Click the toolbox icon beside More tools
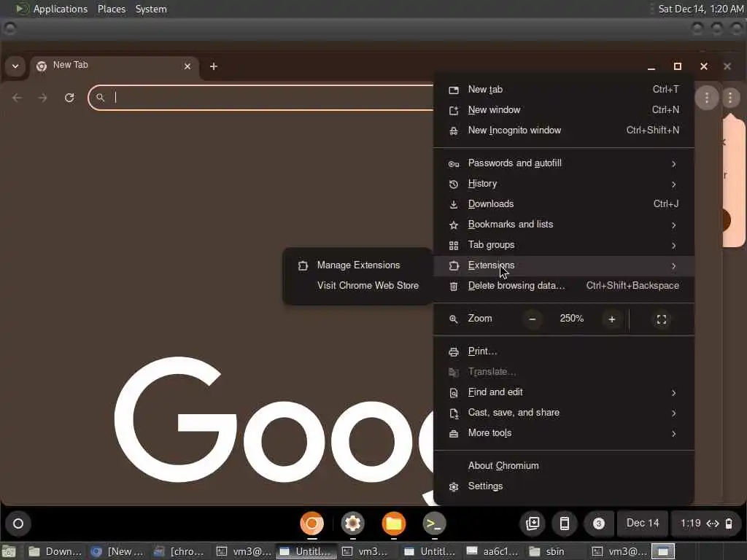The image size is (747, 560). point(454,434)
